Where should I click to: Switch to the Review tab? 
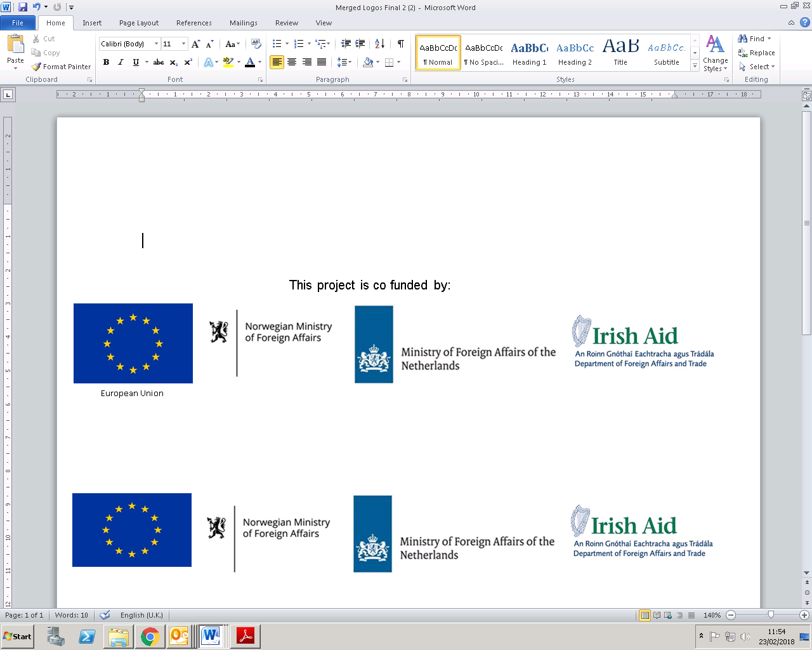(287, 23)
